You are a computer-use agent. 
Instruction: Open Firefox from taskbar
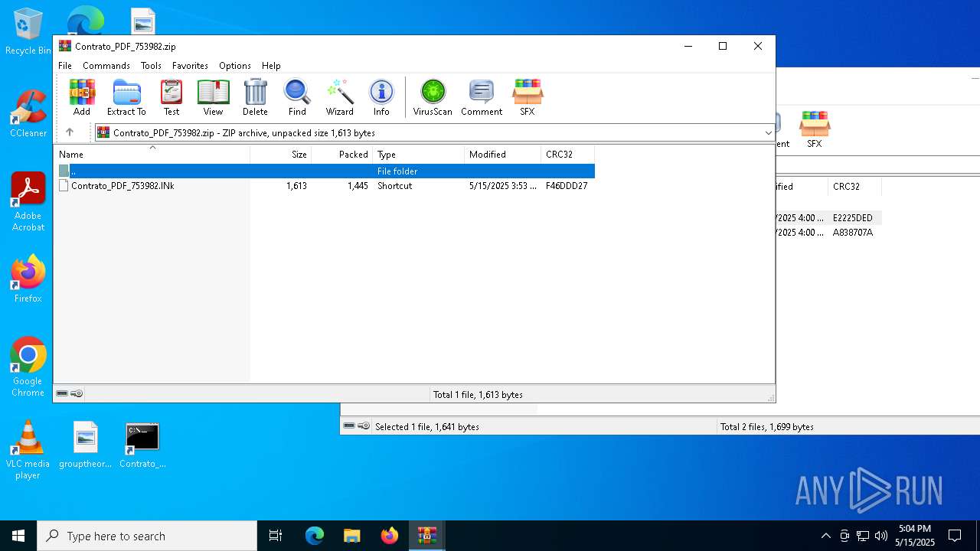(390, 536)
